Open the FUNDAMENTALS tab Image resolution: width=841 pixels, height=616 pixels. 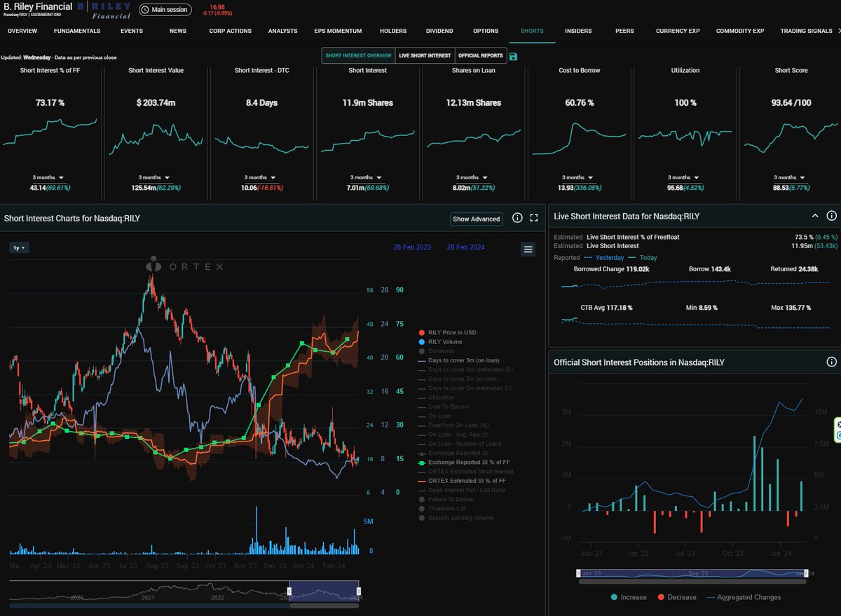click(77, 31)
